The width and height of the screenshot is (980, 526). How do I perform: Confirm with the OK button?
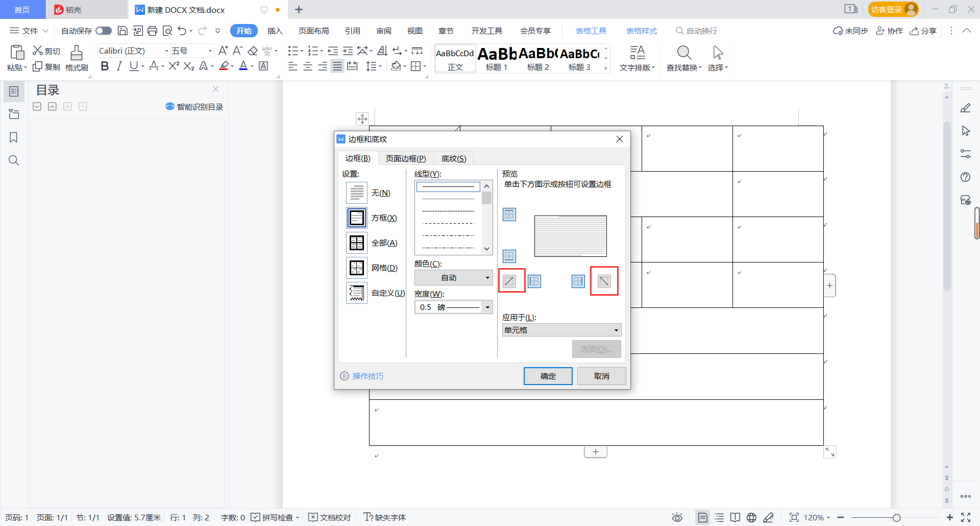coord(548,376)
